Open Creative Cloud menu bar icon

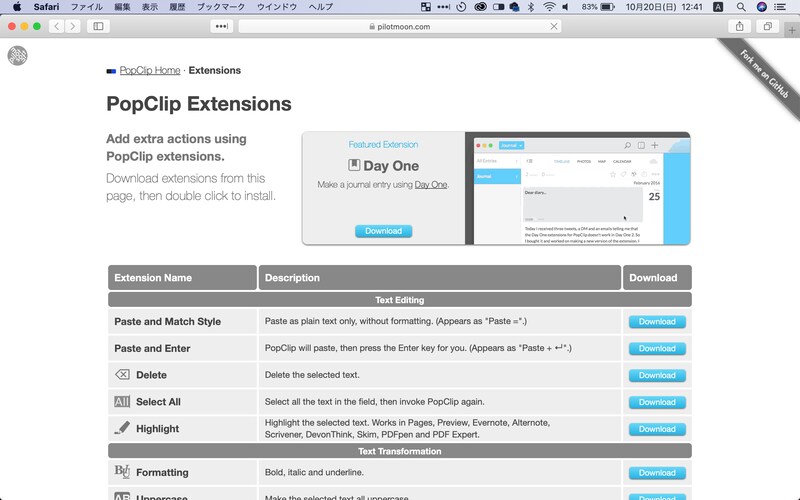(x=480, y=7)
